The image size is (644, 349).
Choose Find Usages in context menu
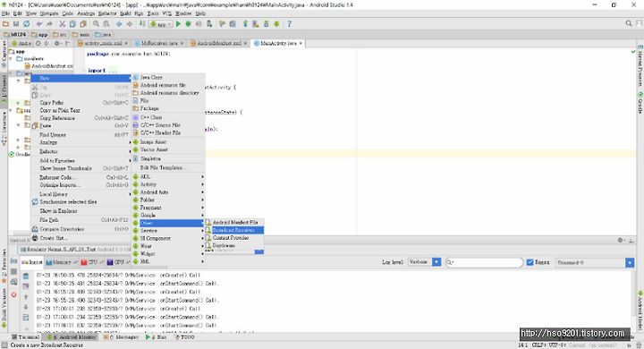[80, 135]
